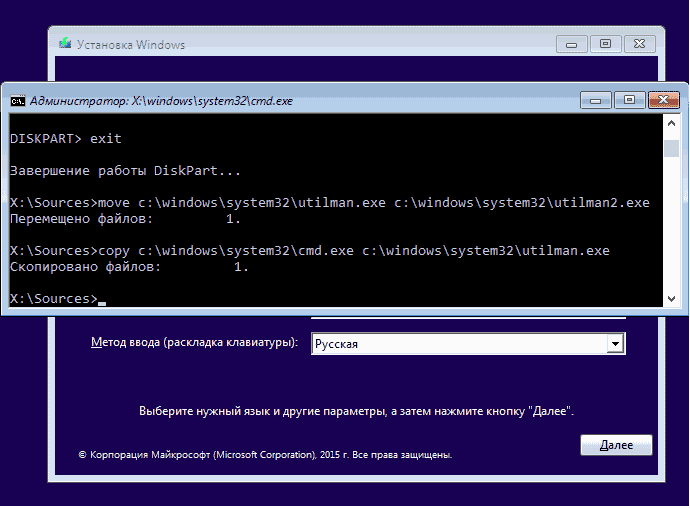Open the Русская keyboard layout dropdown
Viewport: 690px width, 509px height.
pyautogui.click(x=468, y=344)
